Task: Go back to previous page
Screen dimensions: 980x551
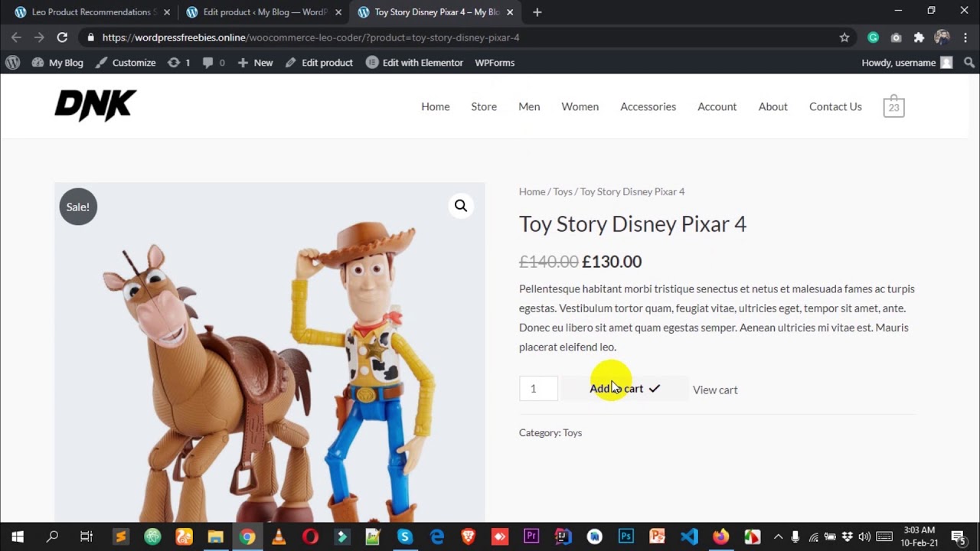Action: [x=16, y=37]
